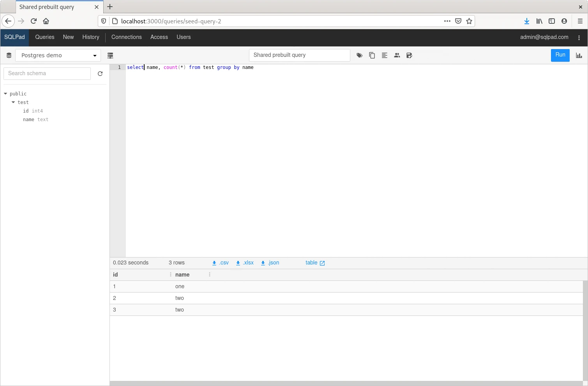Format the query with the align icon
Viewport: 588px width, 386px height.
(x=384, y=55)
